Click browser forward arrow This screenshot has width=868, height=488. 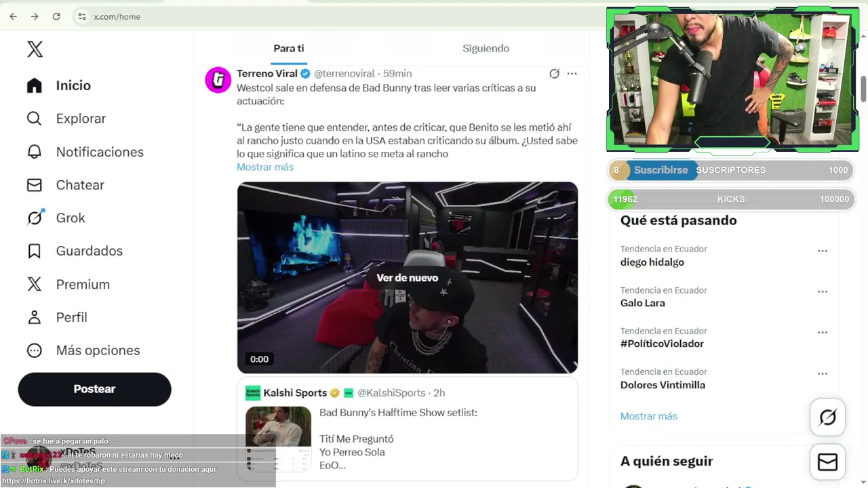pos(35,16)
